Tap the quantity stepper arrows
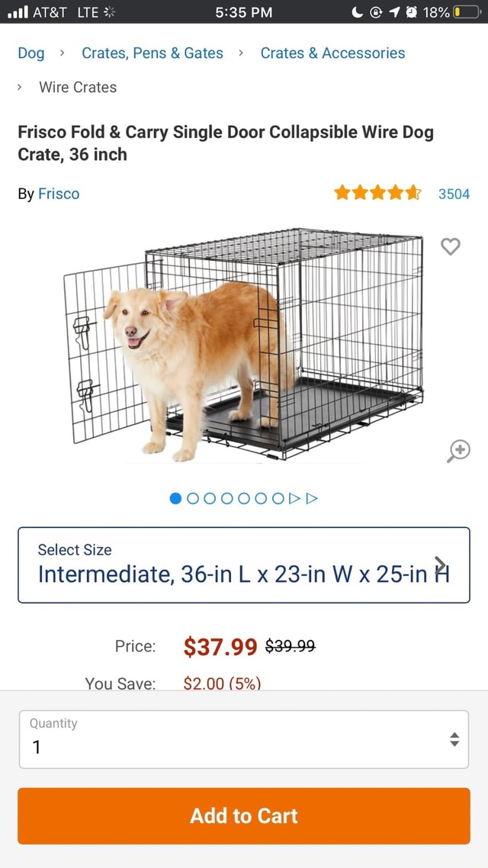Viewport: 488px width, 868px height. click(x=454, y=738)
